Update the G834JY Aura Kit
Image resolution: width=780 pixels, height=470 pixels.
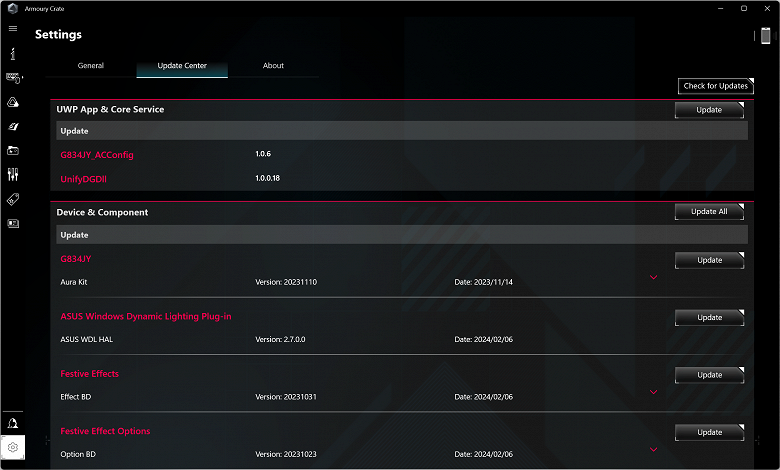click(x=709, y=260)
